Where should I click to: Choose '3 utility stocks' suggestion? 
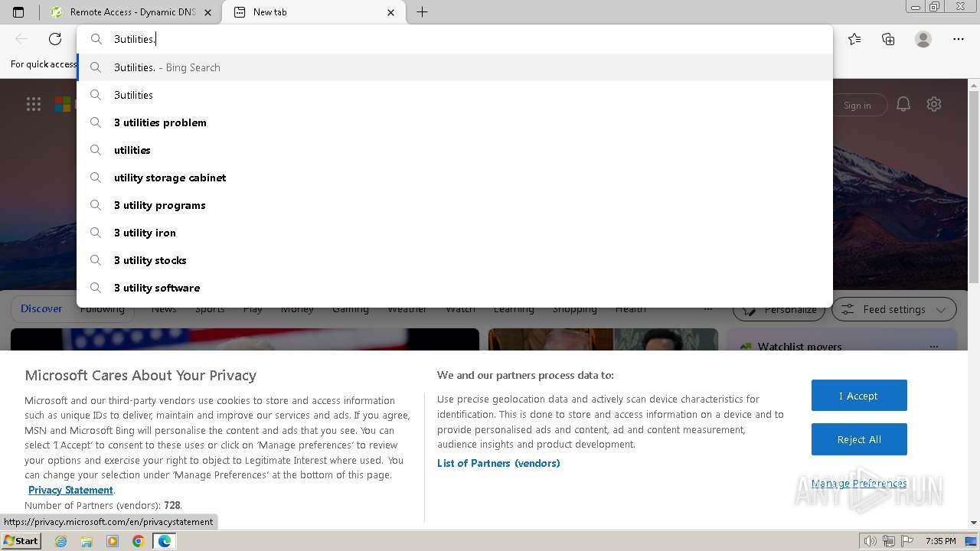(455, 260)
